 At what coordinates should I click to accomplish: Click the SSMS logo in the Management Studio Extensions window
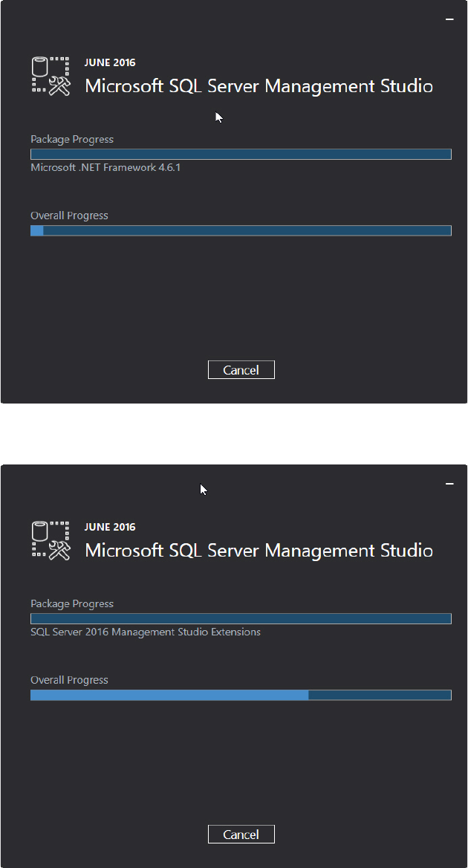51,540
